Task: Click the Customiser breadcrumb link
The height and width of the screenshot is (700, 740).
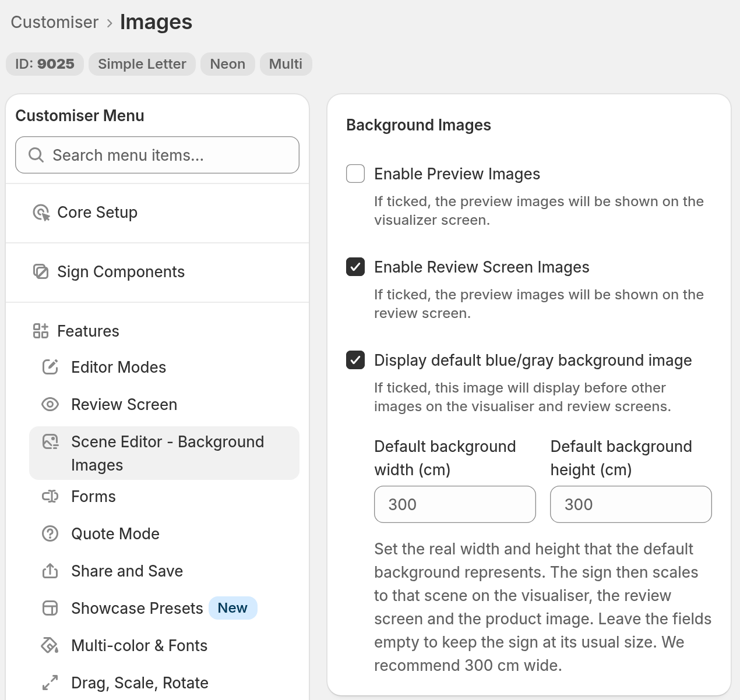Action: 55,22
